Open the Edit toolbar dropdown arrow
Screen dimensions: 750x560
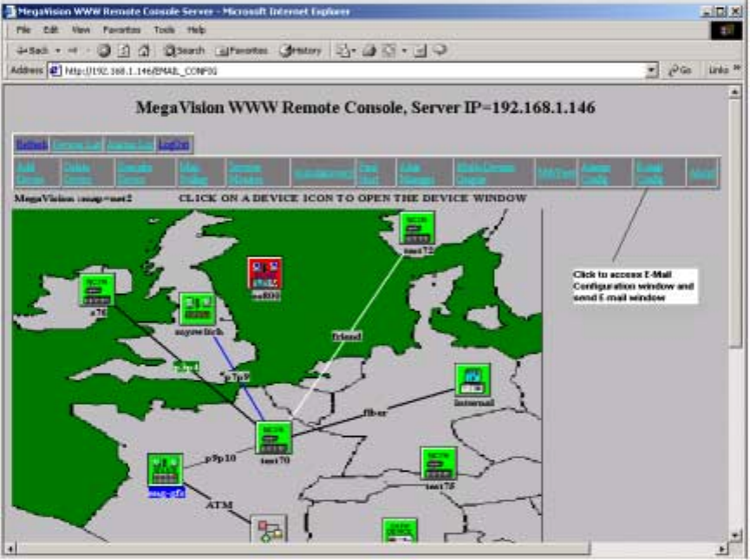[404, 50]
